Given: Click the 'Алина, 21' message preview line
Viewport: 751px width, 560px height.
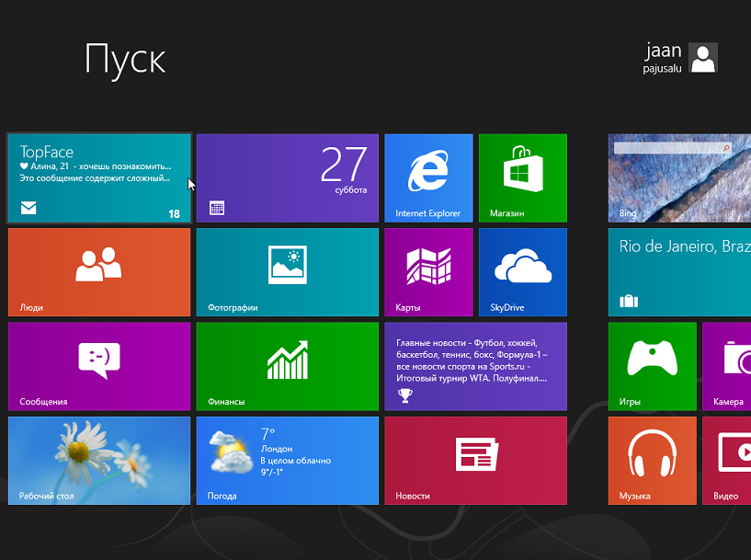Looking at the screenshot, I should (x=96, y=166).
